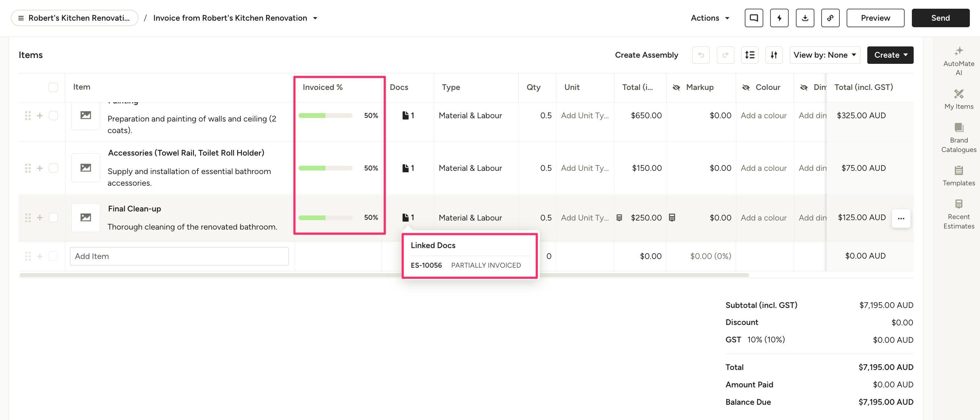This screenshot has height=420, width=980.
Task: Click the plus icon on Final Clean-up row
Action: [40, 217]
